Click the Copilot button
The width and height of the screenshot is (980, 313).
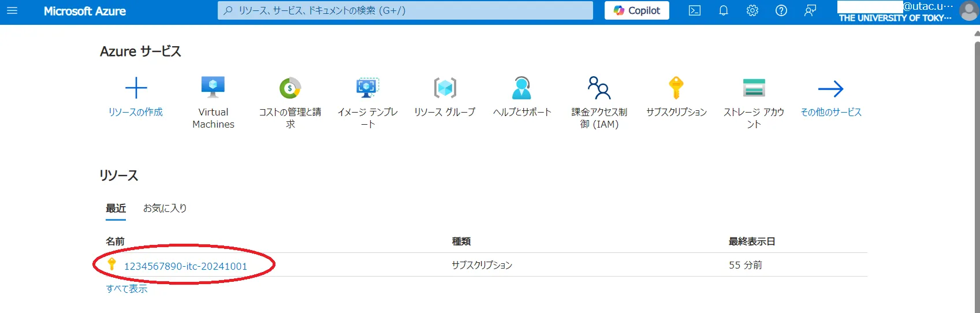(x=636, y=11)
